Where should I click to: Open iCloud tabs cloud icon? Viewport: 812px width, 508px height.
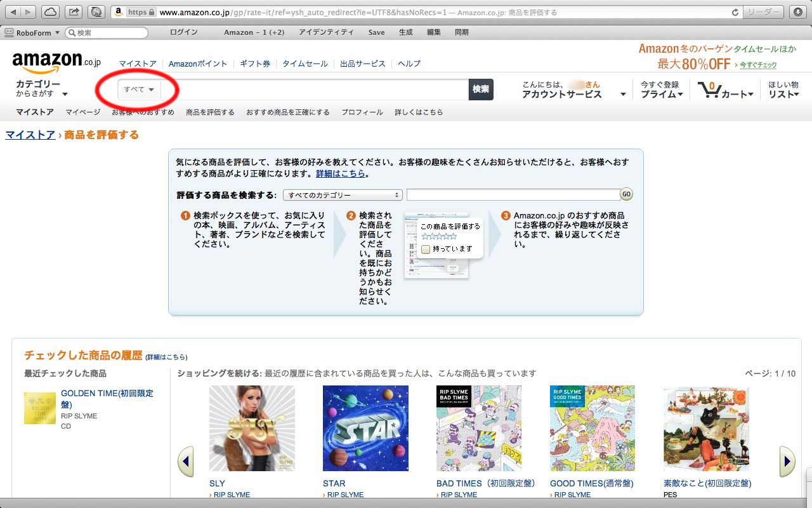pos(50,11)
